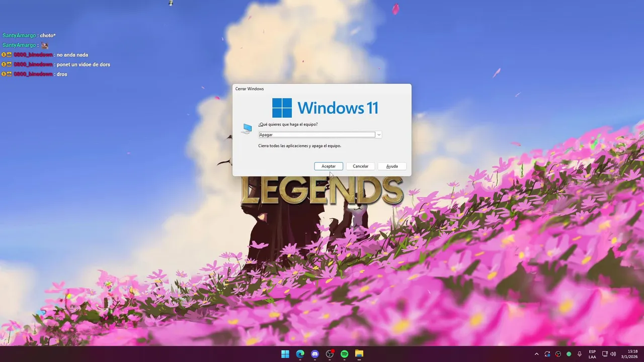This screenshot has height=362, width=644.
Task: Click the sync tray icon with blue dot
Action: 547,354
